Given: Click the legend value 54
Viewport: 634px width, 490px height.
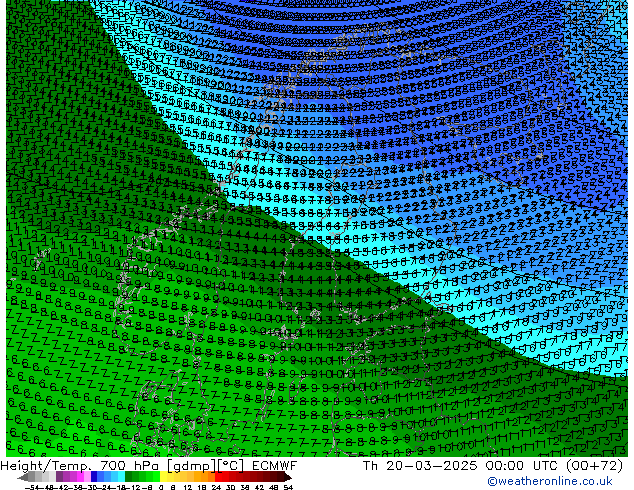Looking at the screenshot, I should coord(288,488).
